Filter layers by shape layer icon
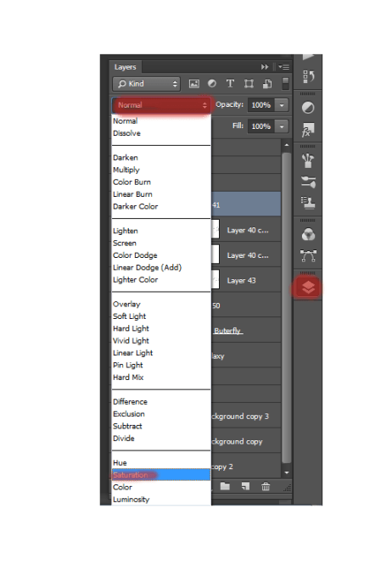The image size is (392, 576). (249, 84)
